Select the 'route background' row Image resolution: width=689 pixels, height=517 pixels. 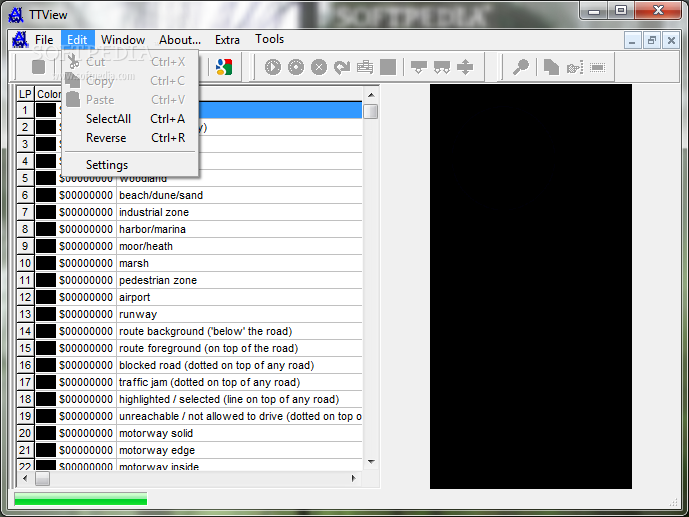[x=189, y=331]
